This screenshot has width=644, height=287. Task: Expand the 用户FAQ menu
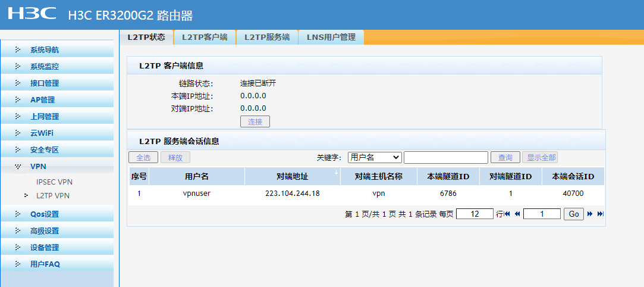(56, 264)
